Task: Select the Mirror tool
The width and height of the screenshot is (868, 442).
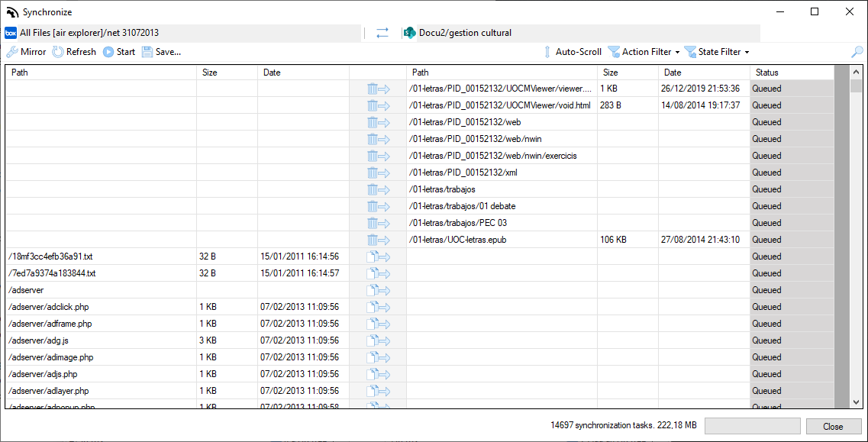Action: click(26, 51)
